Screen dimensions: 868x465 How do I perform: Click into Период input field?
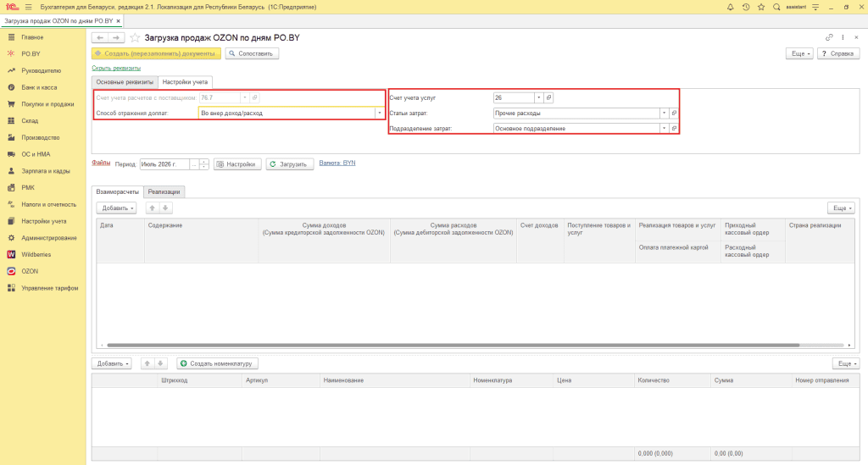[x=164, y=164]
